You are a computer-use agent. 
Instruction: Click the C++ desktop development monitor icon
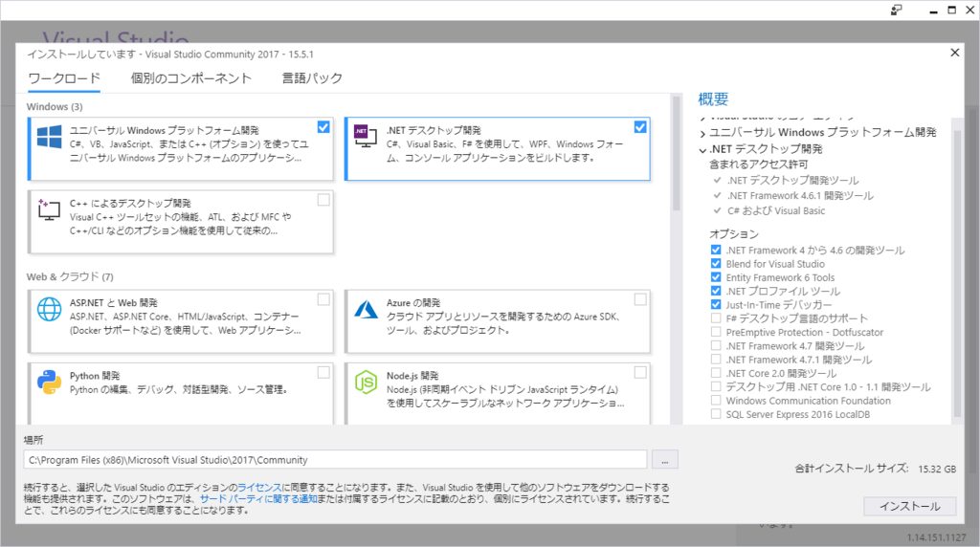(x=49, y=209)
